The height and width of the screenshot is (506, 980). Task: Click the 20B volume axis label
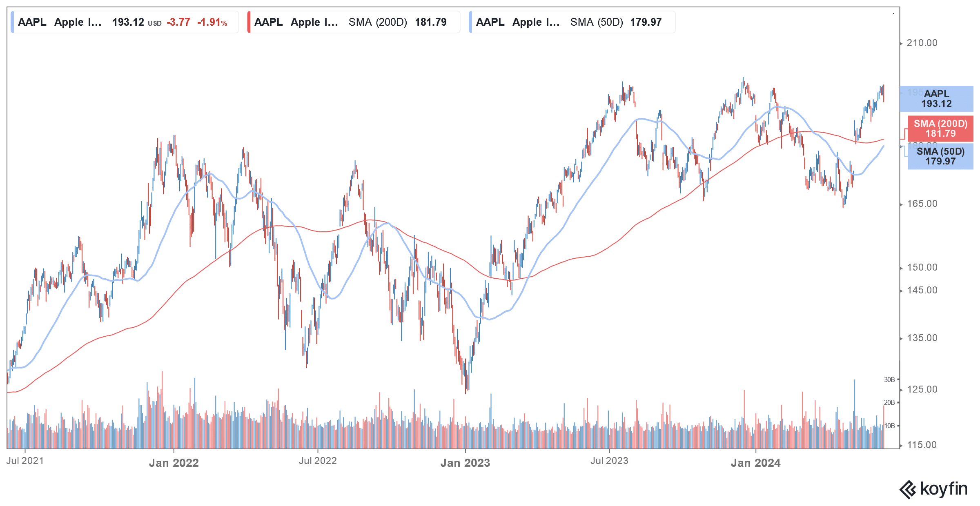pyautogui.click(x=889, y=402)
